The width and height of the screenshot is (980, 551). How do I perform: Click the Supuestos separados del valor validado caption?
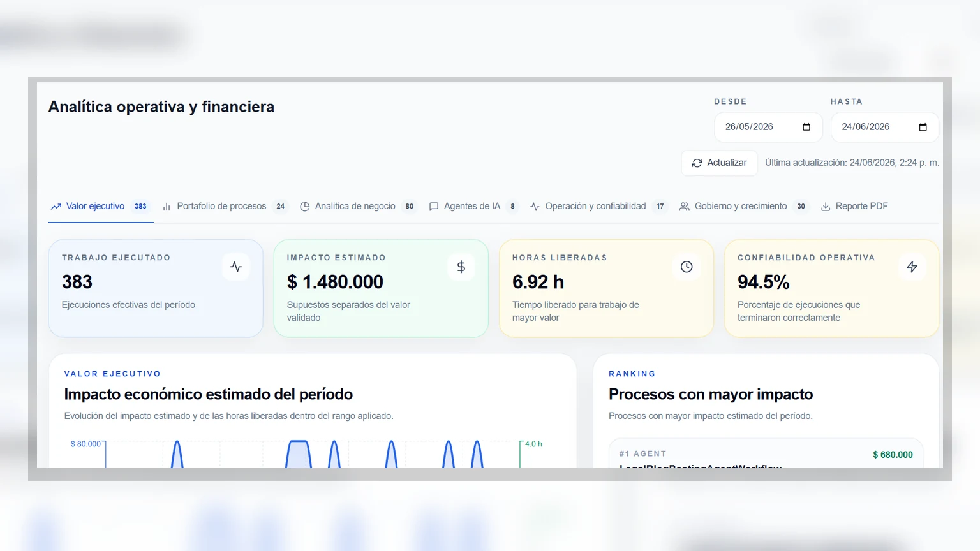pyautogui.click(x=348, y=311)
